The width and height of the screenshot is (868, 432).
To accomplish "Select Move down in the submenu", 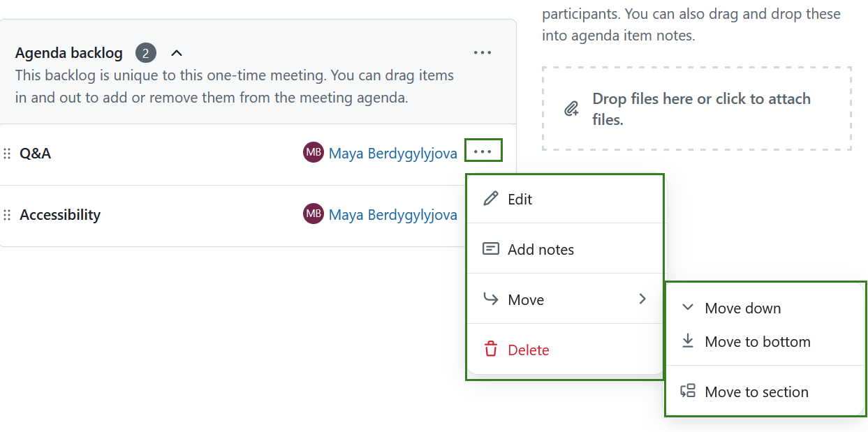I will [x=744, y=307].
